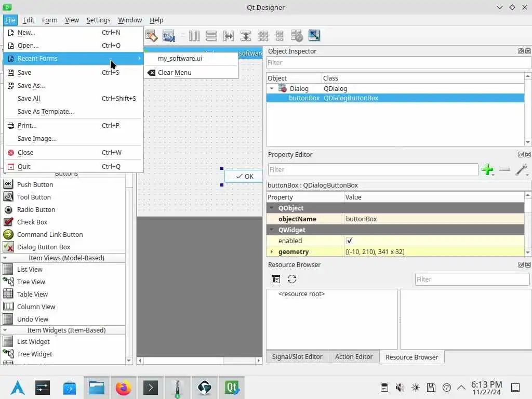This screenshot has height=399, width=532.
Task: Click the muted volume tray icon
Action: (x=400, y=387)
